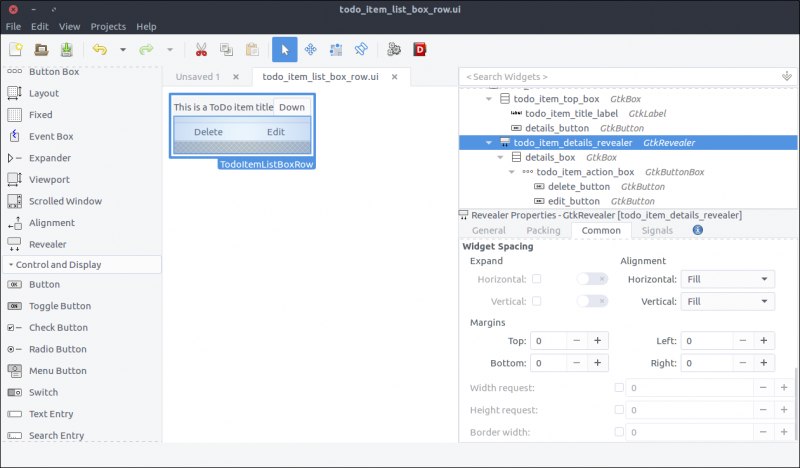Select the pointer selection tool
Image resolution: width=800 pixels, height=468 pixels.
(284, 49)
